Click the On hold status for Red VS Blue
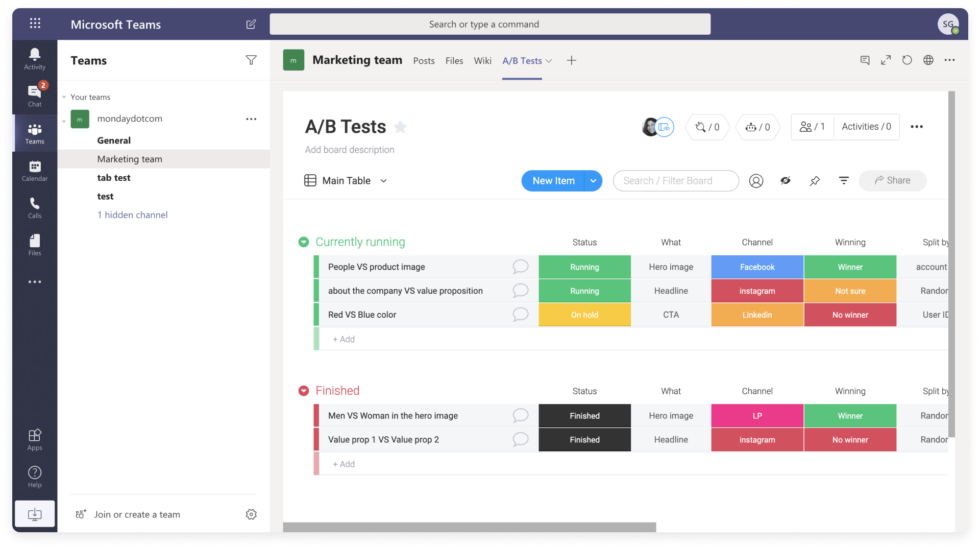The height and width of the screenshot is (546, 980). (x=585, y=315)
